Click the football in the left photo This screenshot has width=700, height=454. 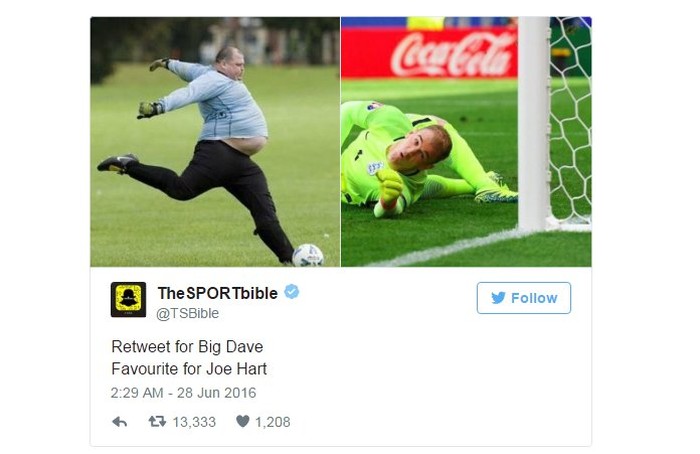308,255
